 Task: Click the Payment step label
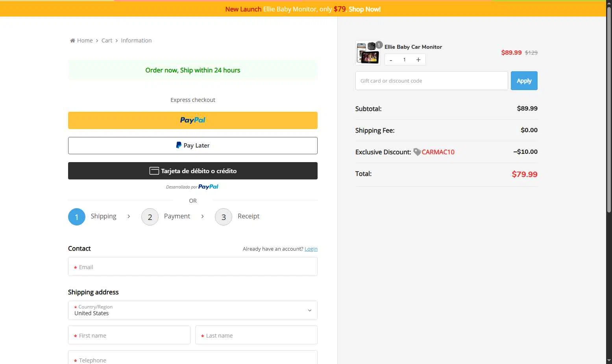177,216
